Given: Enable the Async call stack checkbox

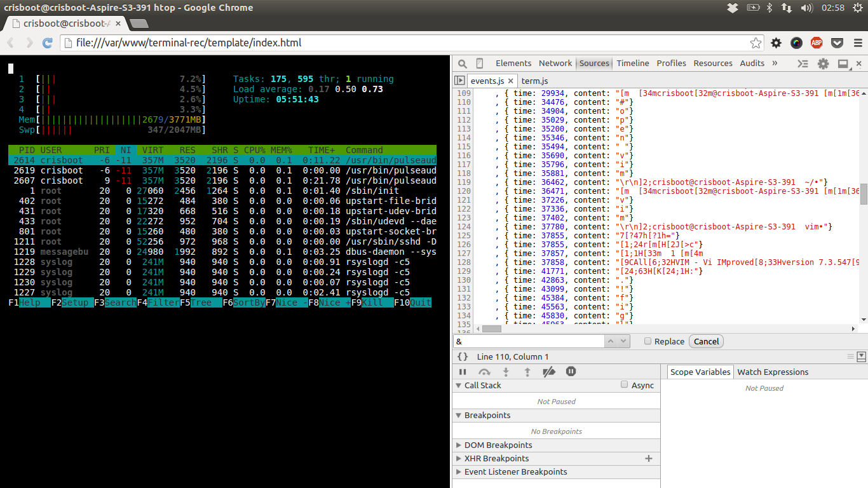Looking at the screenshot, I should pyautogui.click(x=624, y=384).
